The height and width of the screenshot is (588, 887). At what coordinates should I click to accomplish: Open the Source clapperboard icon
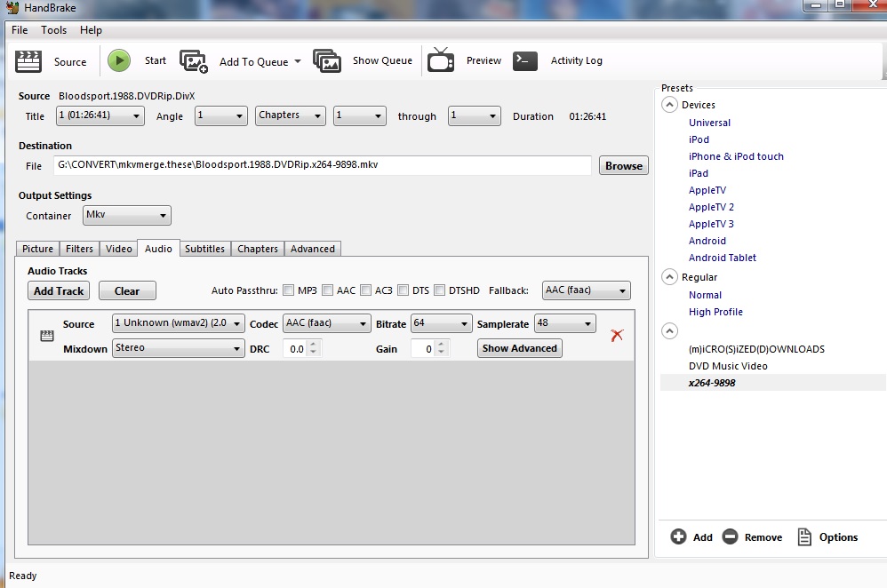click(28, 61)
